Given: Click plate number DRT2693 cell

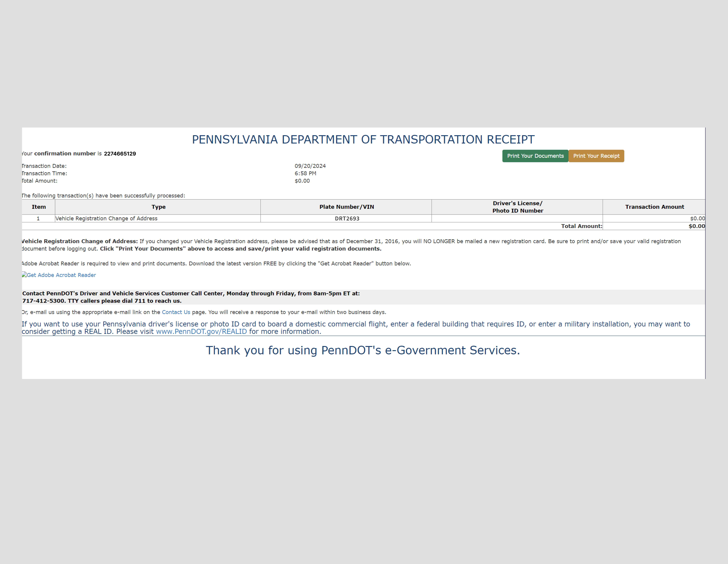Looking at the screenshot, I should click(346, 218).
